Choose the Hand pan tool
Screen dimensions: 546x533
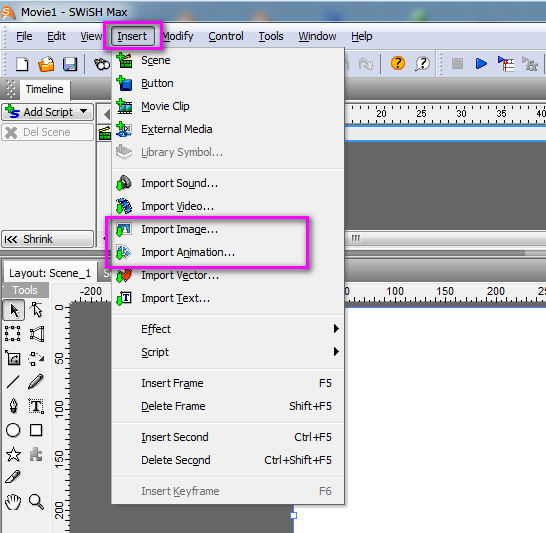click(13, 502)
